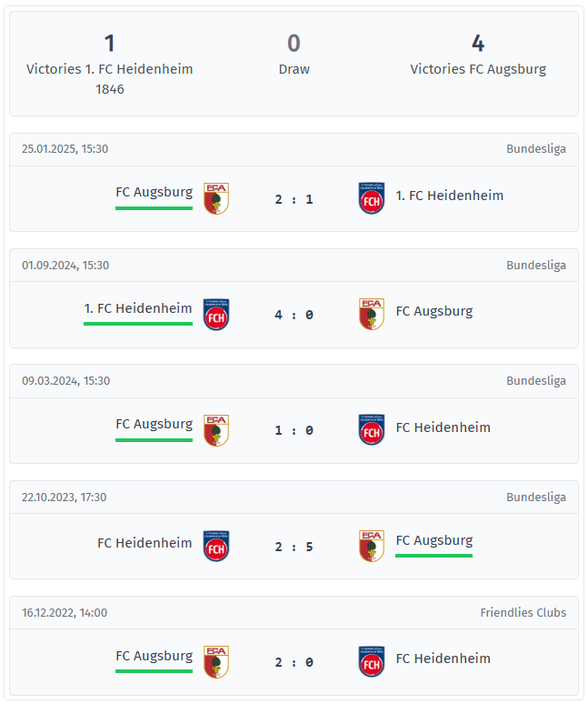Click Heidenheim crest in 22.10.2023 match

tap(216, 547)
